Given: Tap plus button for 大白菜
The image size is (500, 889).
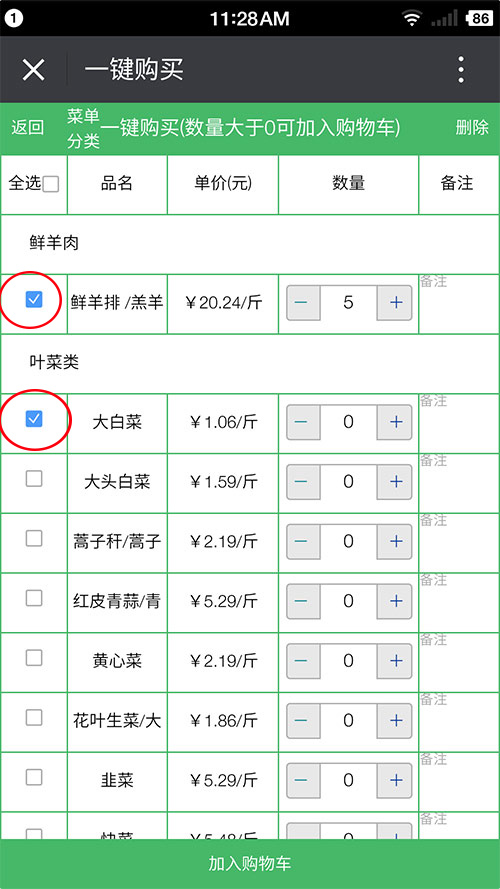Looking at the screenshot, I should [x=396, y=422].
